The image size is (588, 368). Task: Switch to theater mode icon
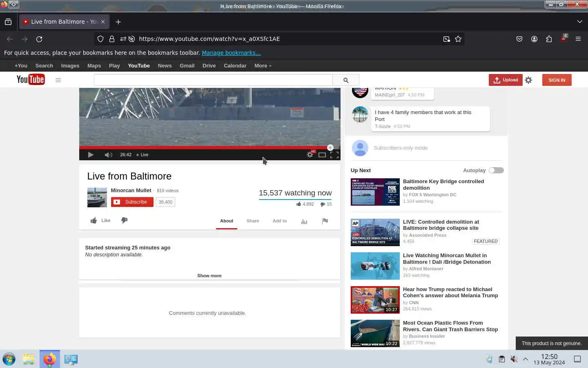click(x=322, y=155)
